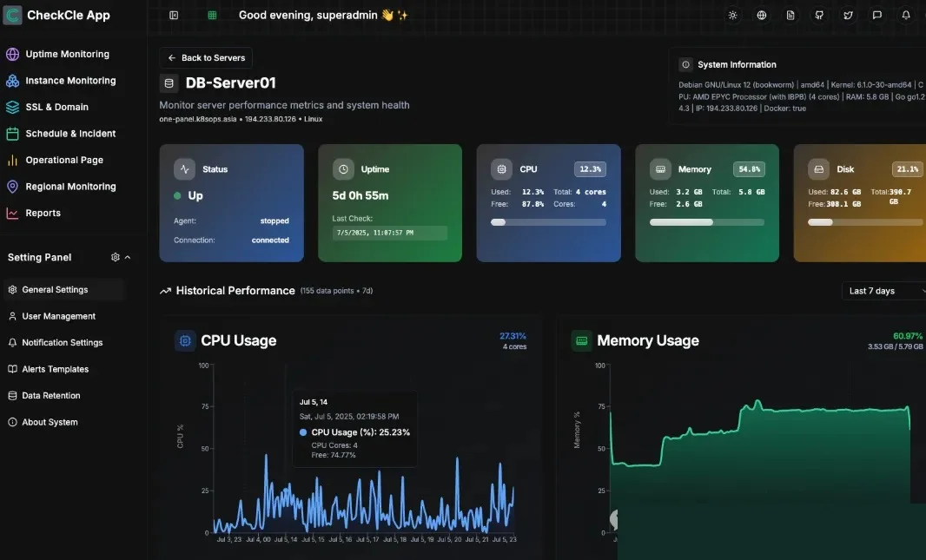Open the language globe icon
Viewport: 926px width, 560px height.
coord(762,16)
